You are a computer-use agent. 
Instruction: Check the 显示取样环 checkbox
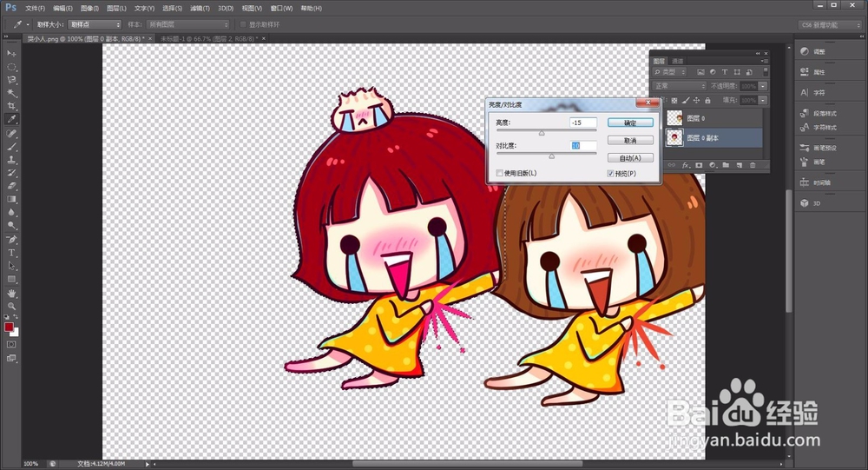[243, 24]
